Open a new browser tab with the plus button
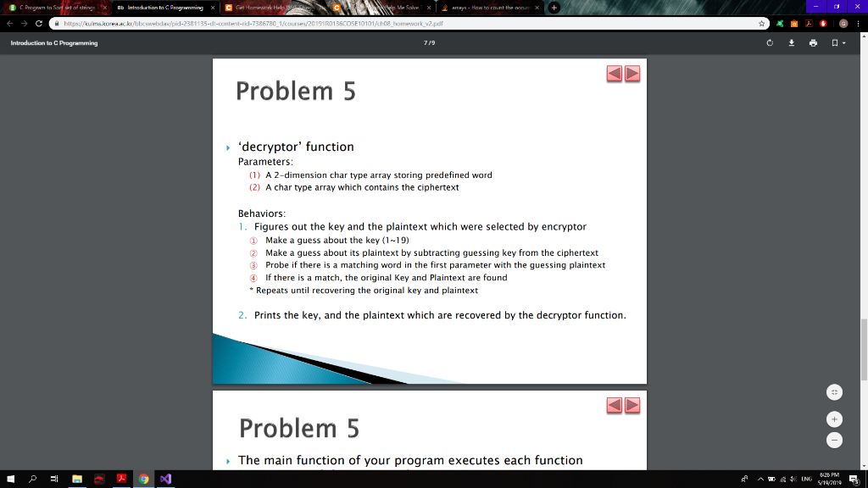The height and width of the screenshot is (488, 868). 553,6
